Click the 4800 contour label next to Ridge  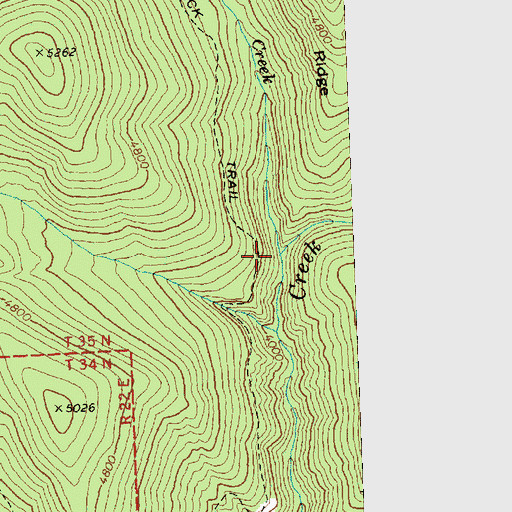pyautogui.click(x=322, y=30)
